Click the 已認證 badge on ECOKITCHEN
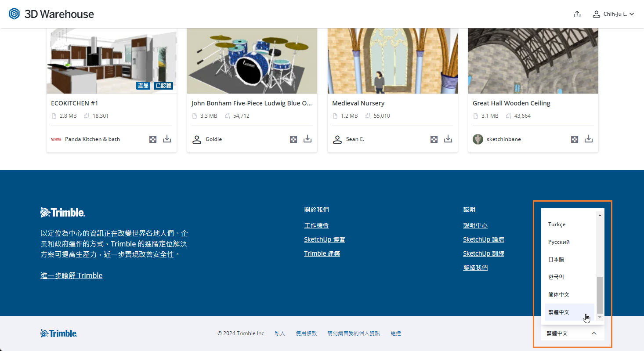This screenshot has width=644, height=351. [x=163, y=86]
